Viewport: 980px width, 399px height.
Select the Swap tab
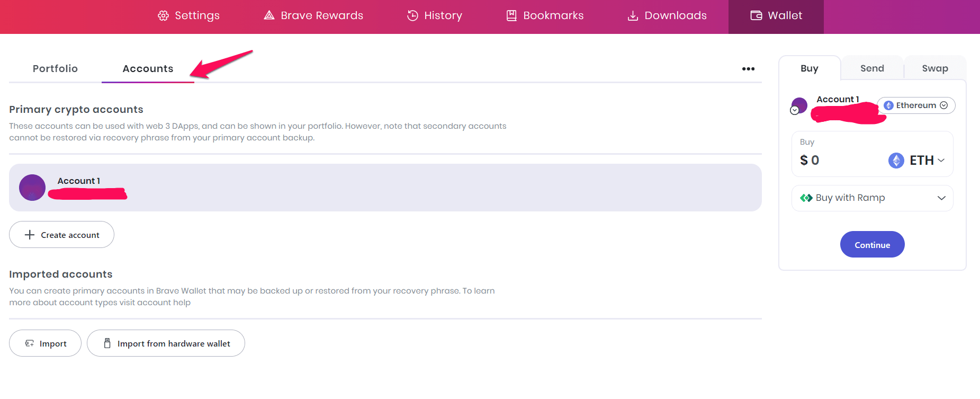pyautogui.click(x=934, y=68)
